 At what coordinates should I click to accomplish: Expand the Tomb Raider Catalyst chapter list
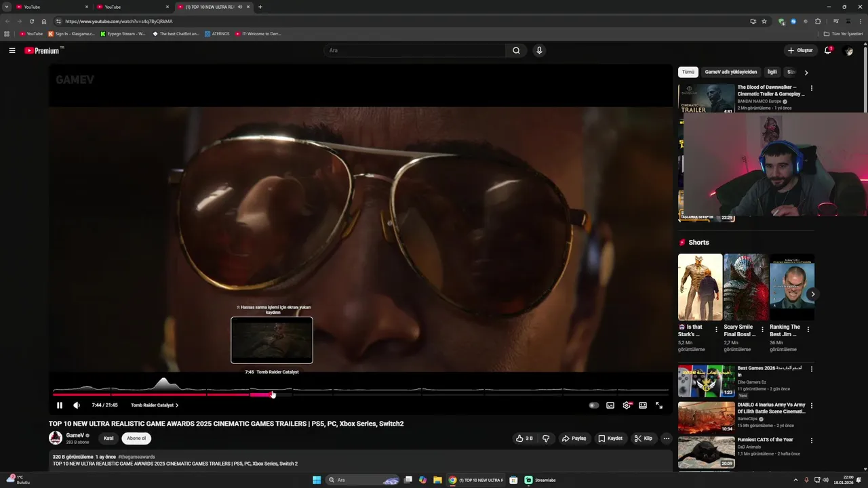pyautogui.click(x=155, y=405)
